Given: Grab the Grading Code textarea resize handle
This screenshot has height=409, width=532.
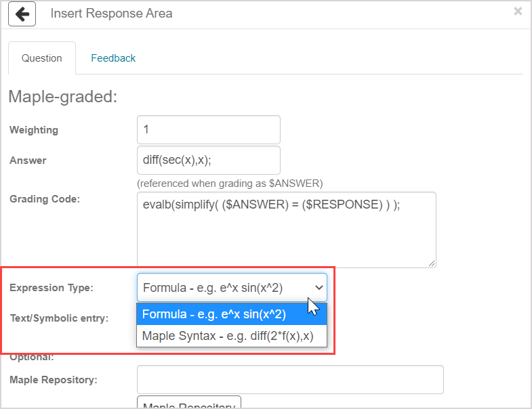Looking at the screenshot, I should [432, 263].
